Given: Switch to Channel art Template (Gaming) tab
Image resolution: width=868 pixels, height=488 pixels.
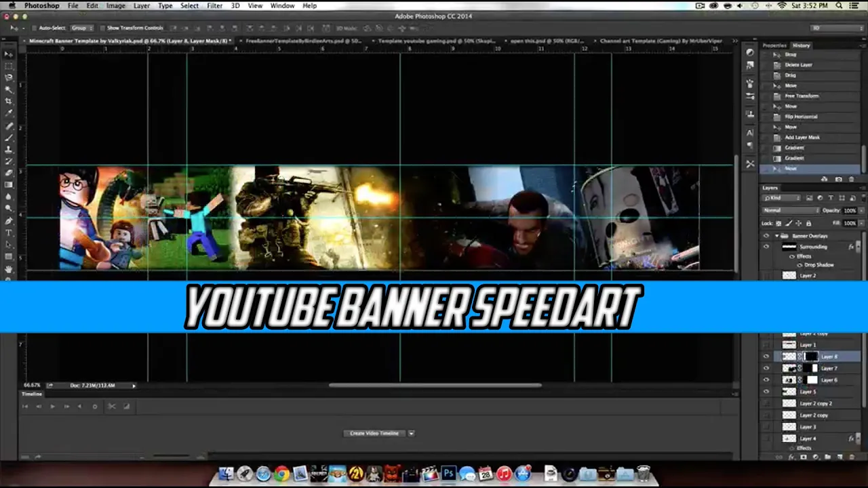Looking at the screenshot, I should (661, 41).
